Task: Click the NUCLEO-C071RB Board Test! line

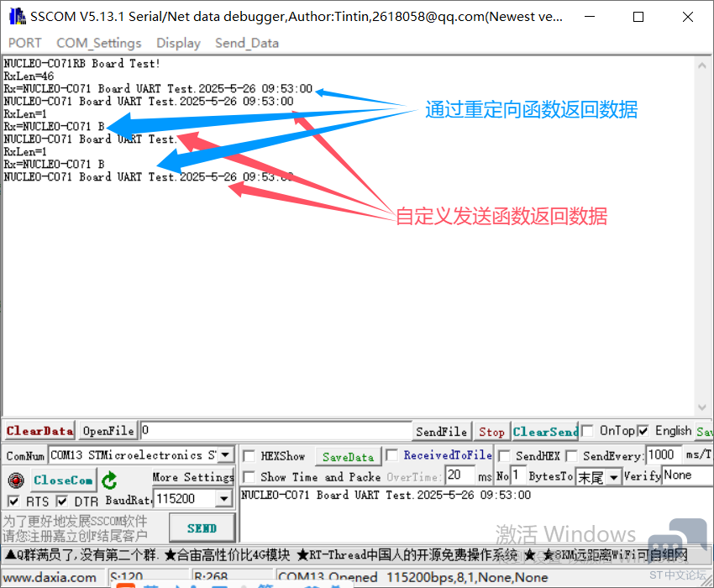Action: pos(82,63)
